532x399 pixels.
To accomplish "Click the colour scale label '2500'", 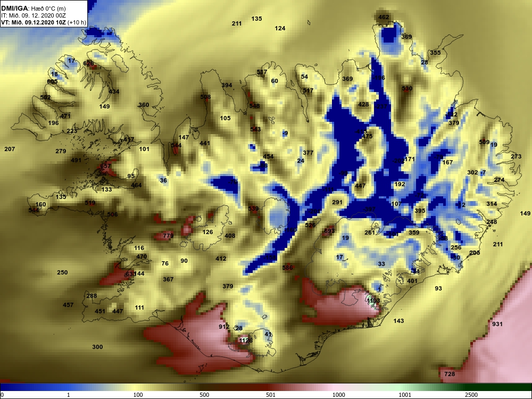I will [471, 395].
